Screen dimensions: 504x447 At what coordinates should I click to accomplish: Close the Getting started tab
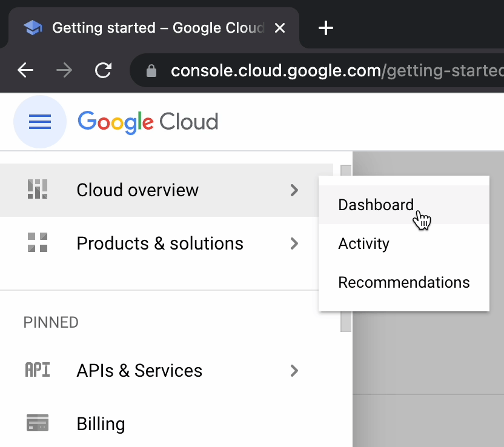(x=280, y=28)
